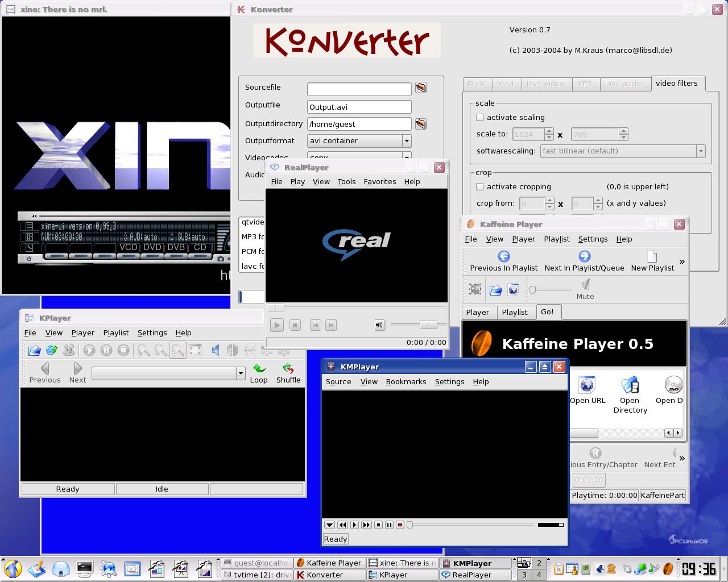The width and height of the screenshot is (728, 582).
Task: Enable the activate scaling checkbox
Action: click(480, 118)
